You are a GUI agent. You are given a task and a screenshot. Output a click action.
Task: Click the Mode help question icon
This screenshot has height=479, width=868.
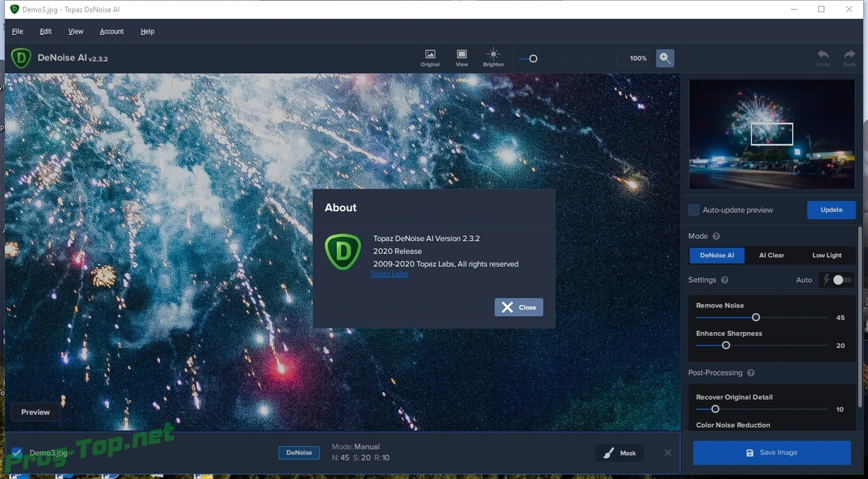[x=716, y=237]
